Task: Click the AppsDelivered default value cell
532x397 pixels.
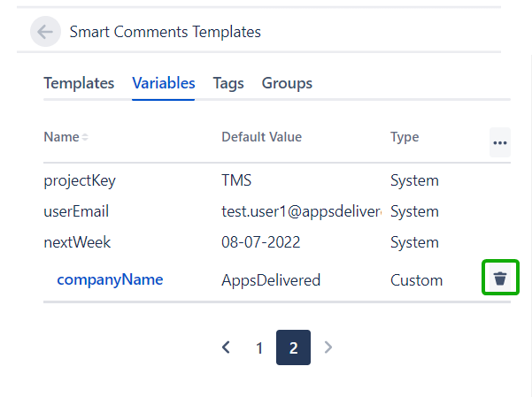Action: [x=271, y=280]
